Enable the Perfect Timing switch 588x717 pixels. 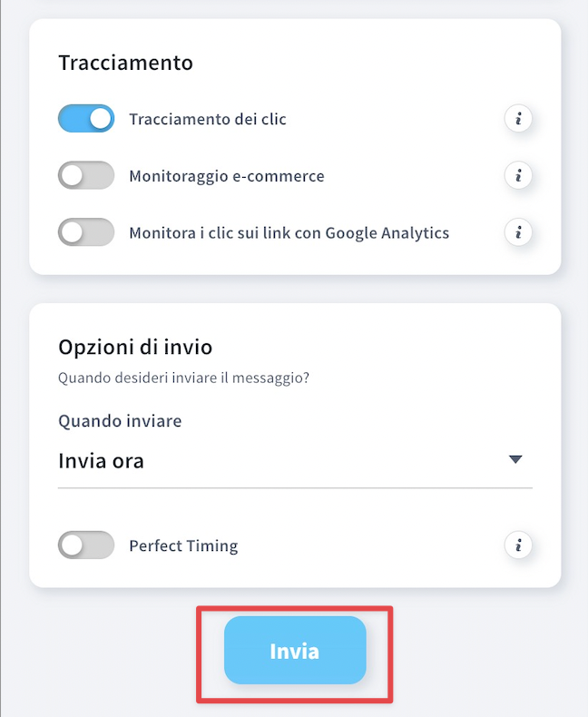pyautogui.click(x=86, y=545)
